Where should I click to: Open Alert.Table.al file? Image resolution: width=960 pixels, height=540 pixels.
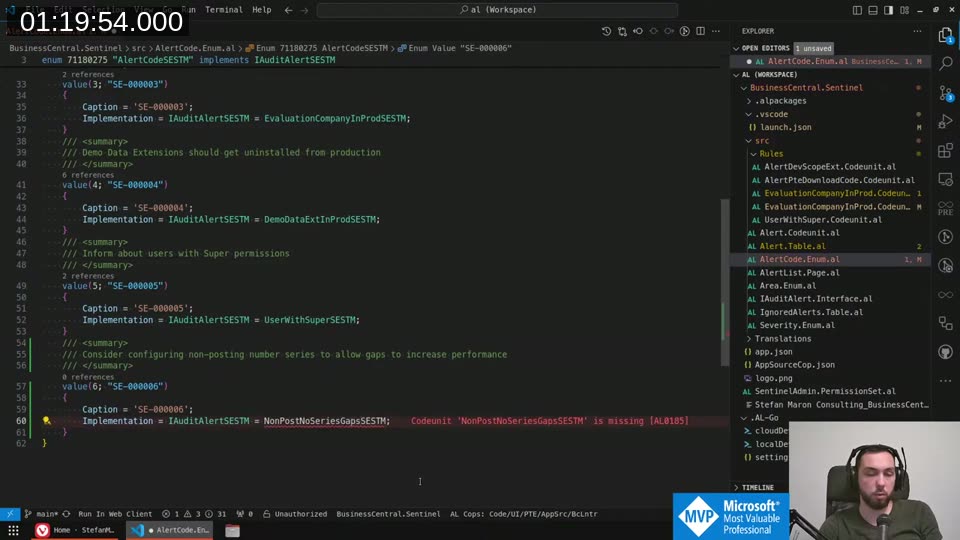pyautogui.click(x=792, y=246)
